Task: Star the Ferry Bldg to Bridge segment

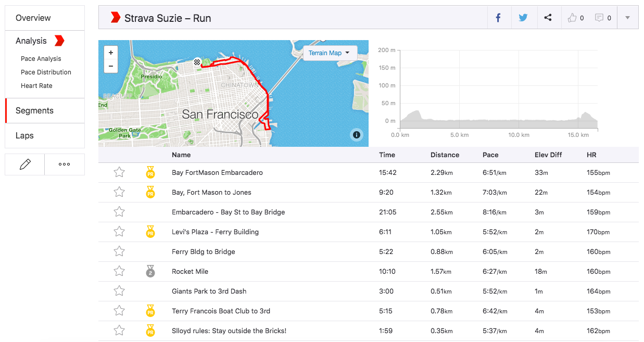Action: (119, 251)
